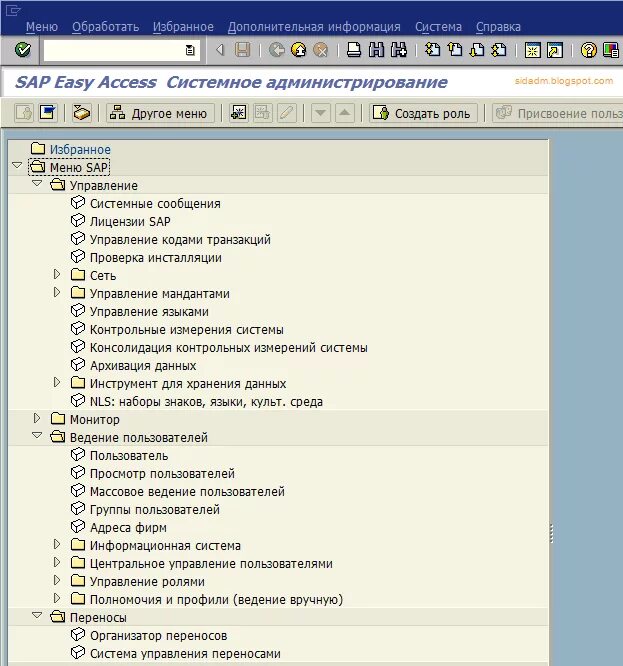Expand the Информационная система folder
The image size is (623, 666).
point(57,544)
